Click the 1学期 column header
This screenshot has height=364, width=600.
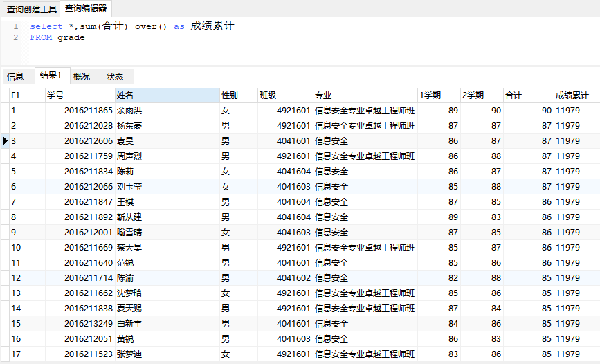coord(439,95)
